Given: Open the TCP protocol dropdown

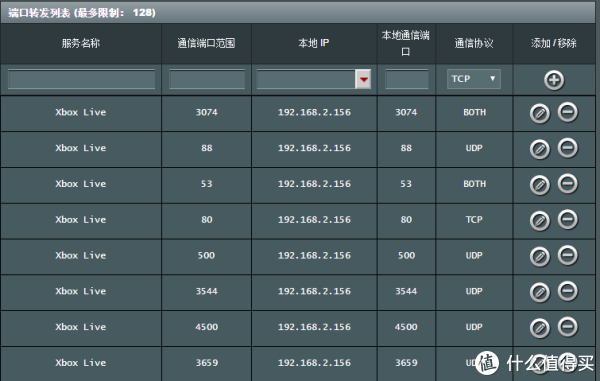Looking at the screenshot, I should 474,79.
